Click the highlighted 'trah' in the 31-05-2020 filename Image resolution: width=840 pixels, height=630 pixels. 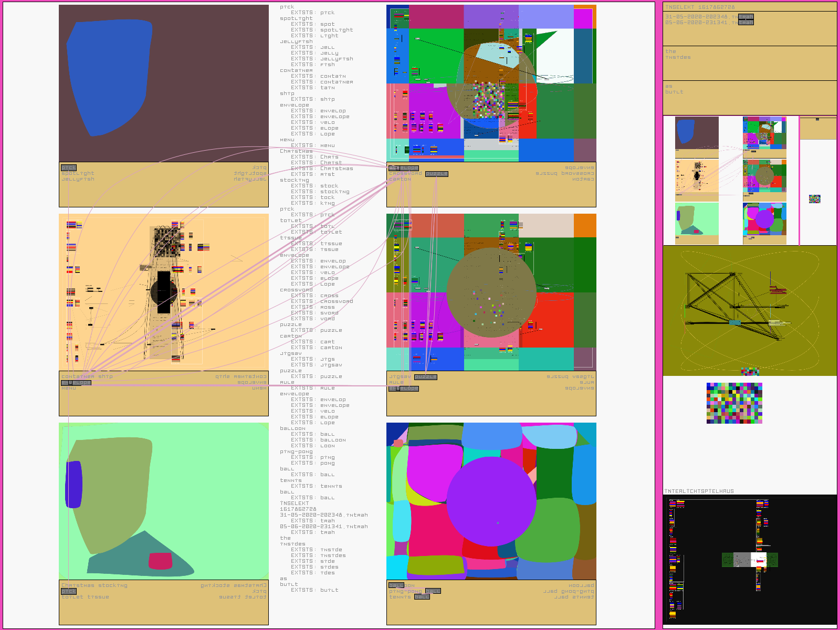[746, 17]
